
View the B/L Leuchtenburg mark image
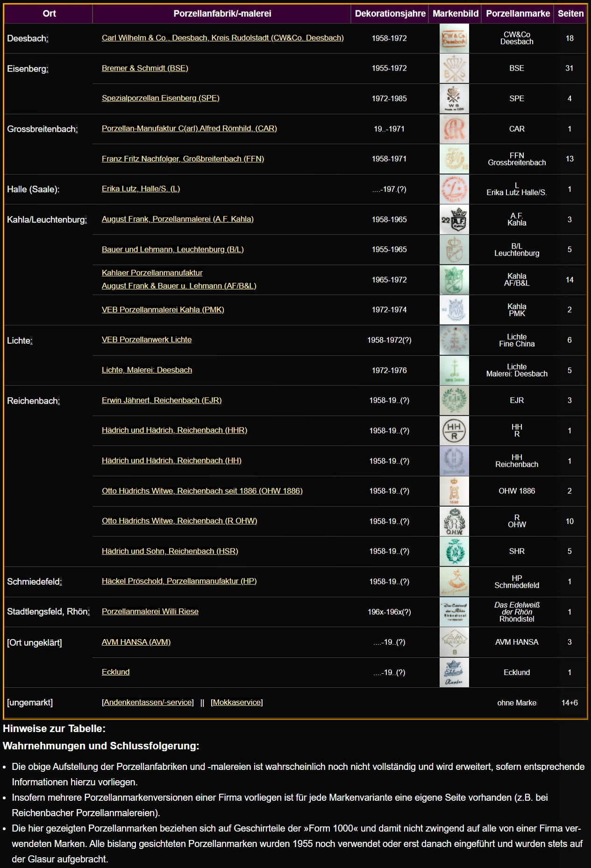454,249
